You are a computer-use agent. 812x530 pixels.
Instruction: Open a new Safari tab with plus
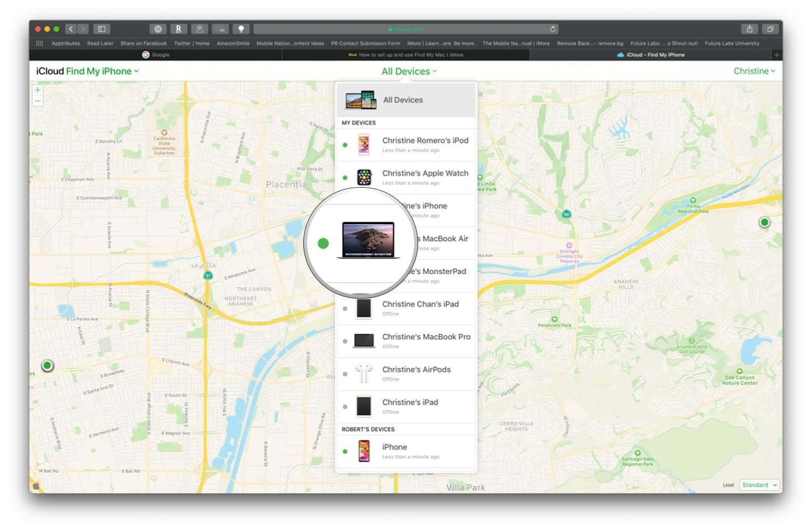pos(777,55)
